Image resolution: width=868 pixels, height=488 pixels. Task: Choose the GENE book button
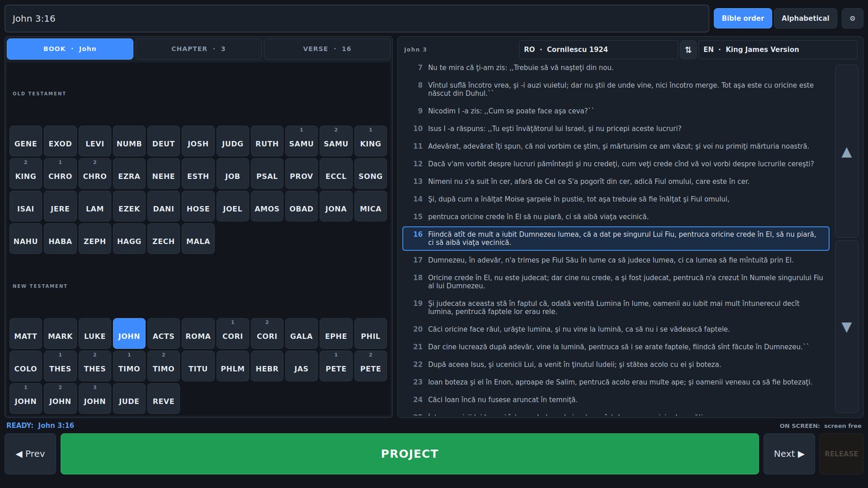pyautogui.click(x=25, y=141)
